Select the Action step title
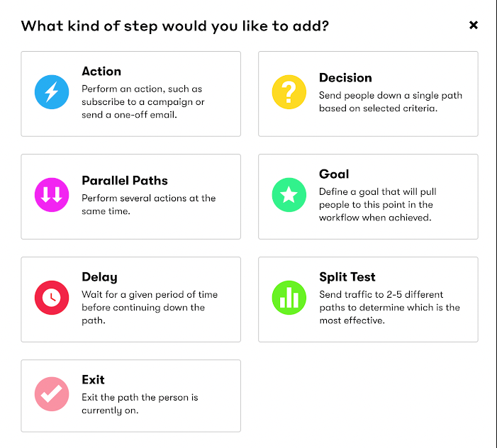497x448 pixels. 101,72
